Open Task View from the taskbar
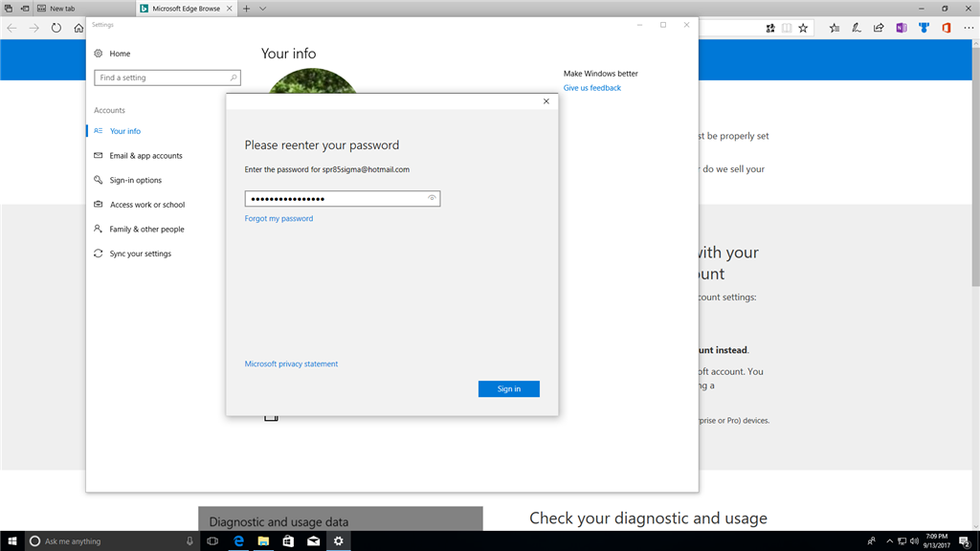 (x=212, y=541)
